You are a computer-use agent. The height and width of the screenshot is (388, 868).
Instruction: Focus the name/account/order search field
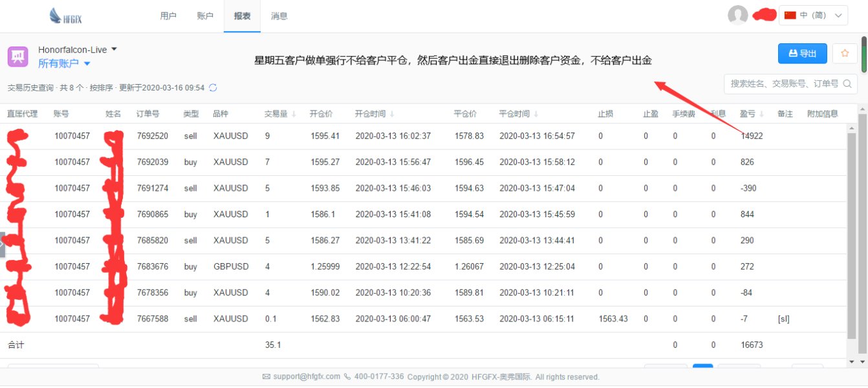click(x=783, y=83)
